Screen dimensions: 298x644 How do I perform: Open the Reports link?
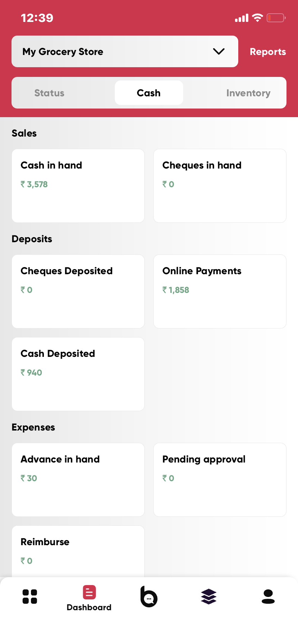tap(268, 52)
